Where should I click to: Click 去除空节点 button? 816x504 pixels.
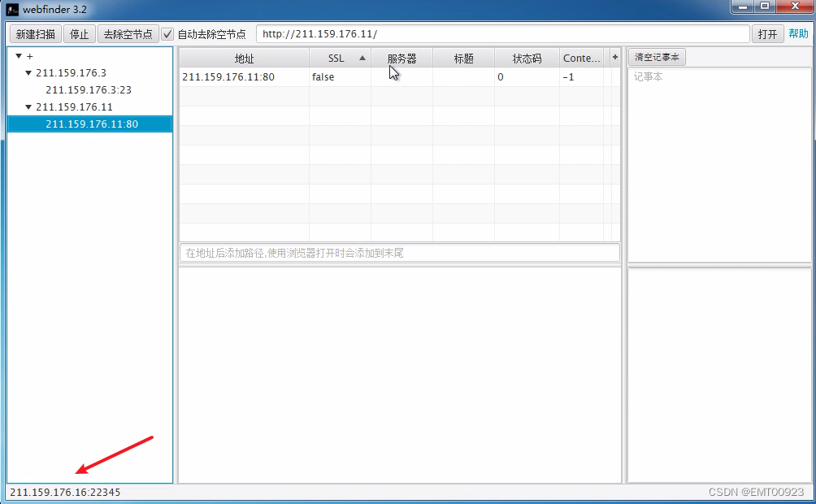coord(128,34)
